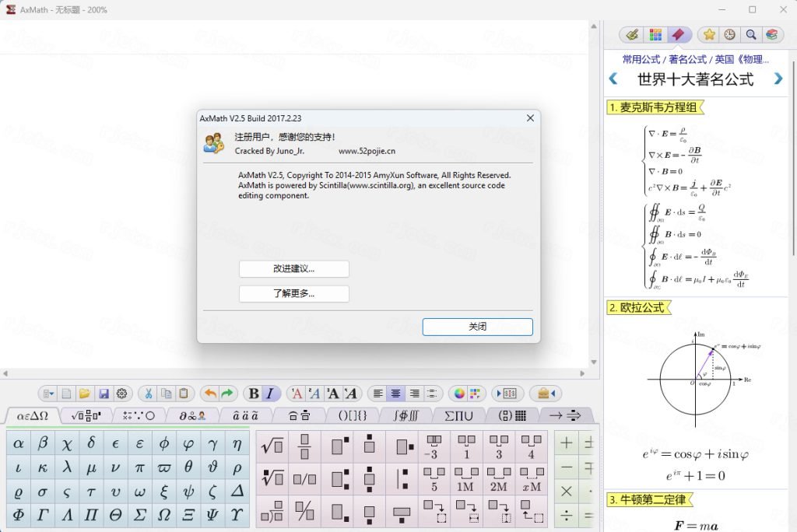This screenshot has width=797, height=532.
Task: Open the brackets (){}[] tab
Action: coord(353,415)
